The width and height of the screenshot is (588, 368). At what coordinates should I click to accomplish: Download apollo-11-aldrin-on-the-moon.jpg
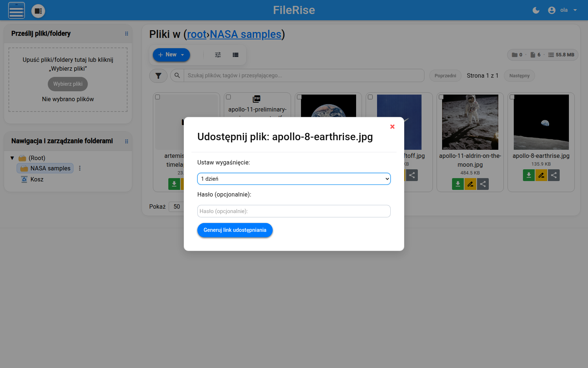pyautogui.click(x=458, y=184)
